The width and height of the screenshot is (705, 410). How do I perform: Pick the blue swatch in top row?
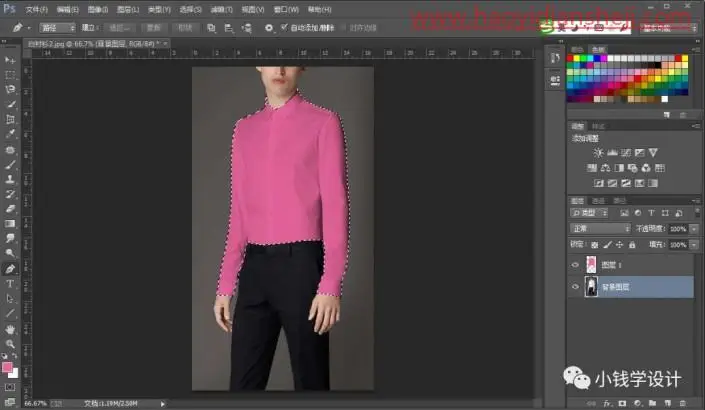click(597, 58)
